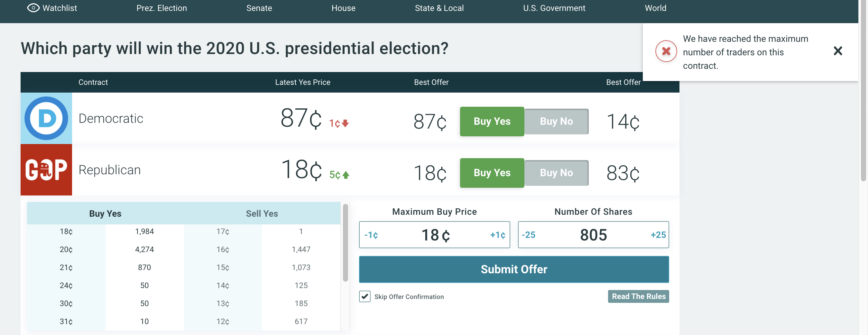Add 25 to number of shares

click(x=658, y=235)
